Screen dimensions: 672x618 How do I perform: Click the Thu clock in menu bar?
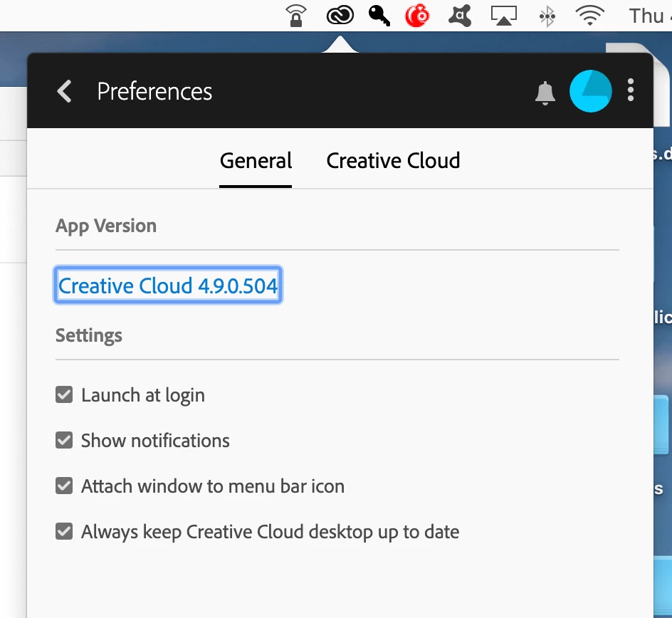click(x=650, y=16)
